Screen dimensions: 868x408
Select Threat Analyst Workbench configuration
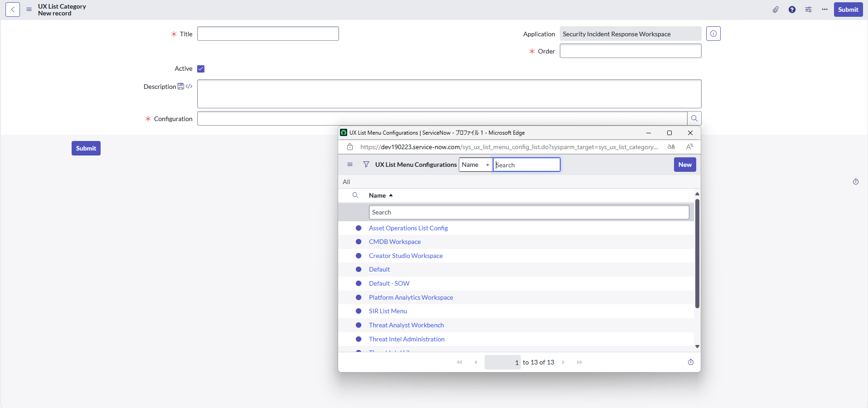point(407,325)
